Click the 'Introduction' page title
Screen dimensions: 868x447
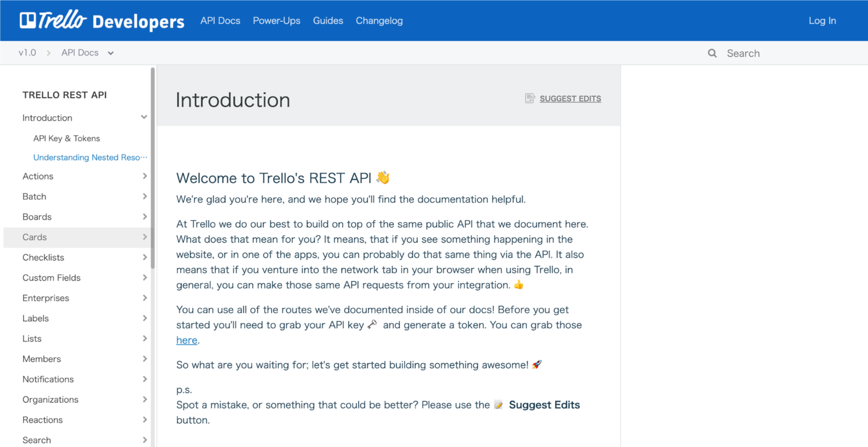pos(233,100)
